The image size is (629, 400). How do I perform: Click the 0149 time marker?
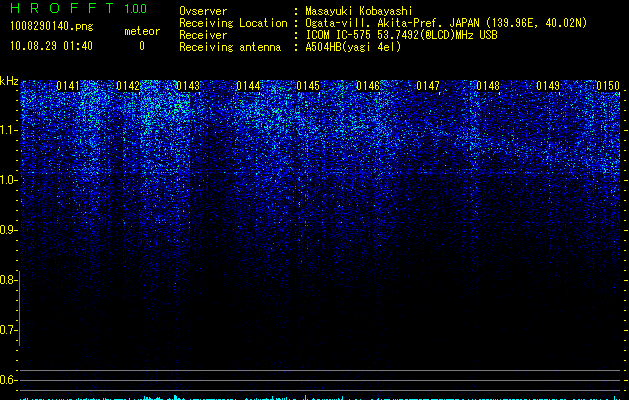(x=548, y=86)
